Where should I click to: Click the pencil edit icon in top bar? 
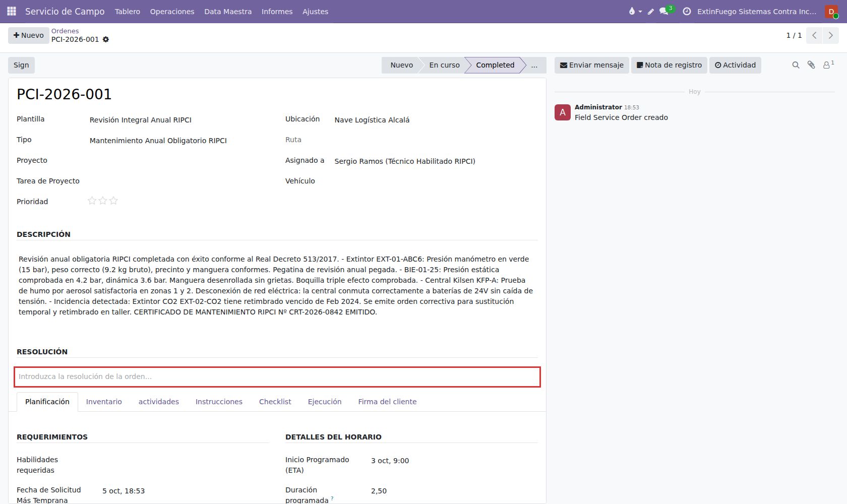coord(651,11)
